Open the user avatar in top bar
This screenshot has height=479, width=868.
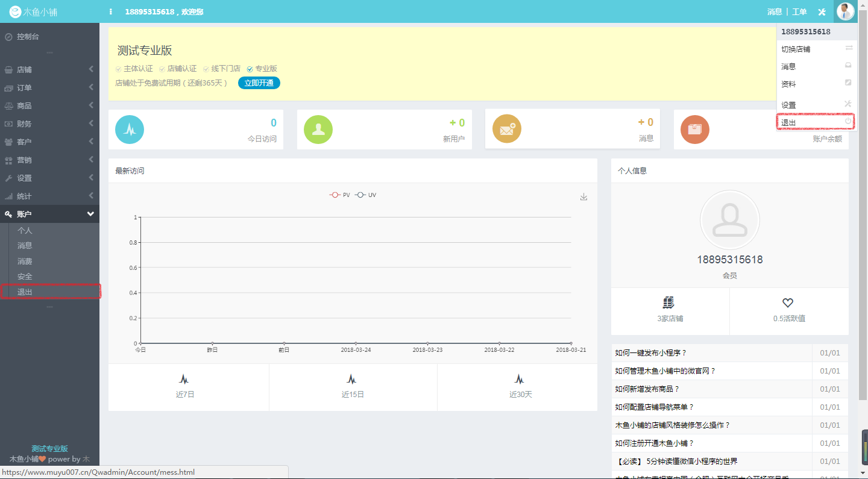tap(845, 11)
